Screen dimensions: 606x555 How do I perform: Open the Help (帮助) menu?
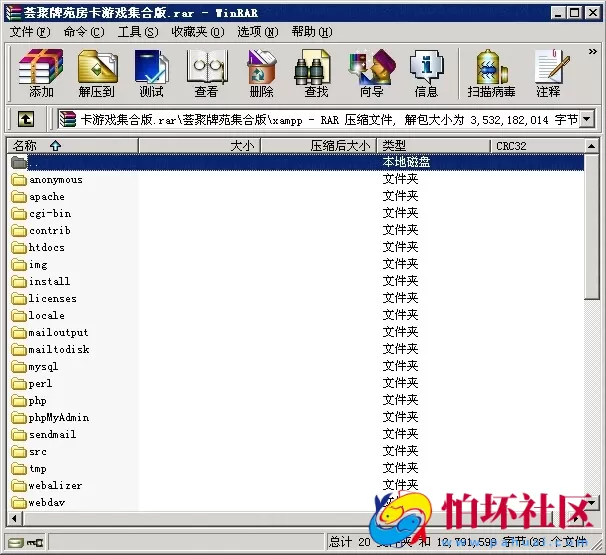click(312, 32)
